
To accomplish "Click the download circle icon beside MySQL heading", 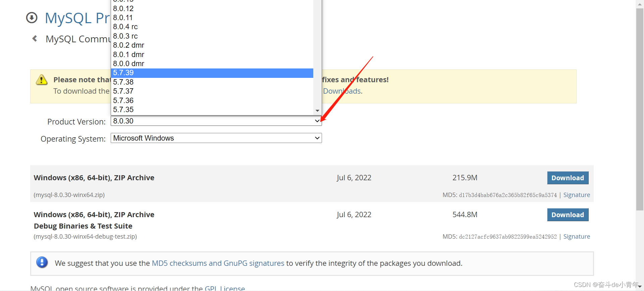I will pos(32,18).
